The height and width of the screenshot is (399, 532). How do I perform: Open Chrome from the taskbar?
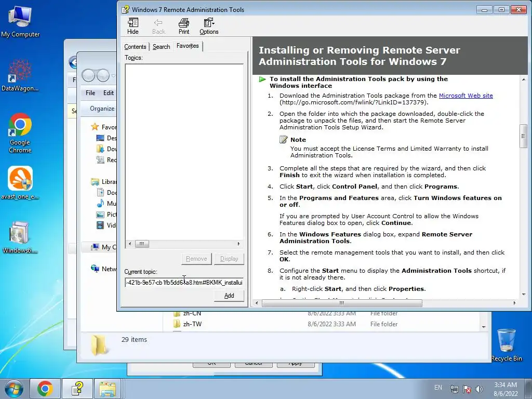pyautogui.click(x=45, y=389)
